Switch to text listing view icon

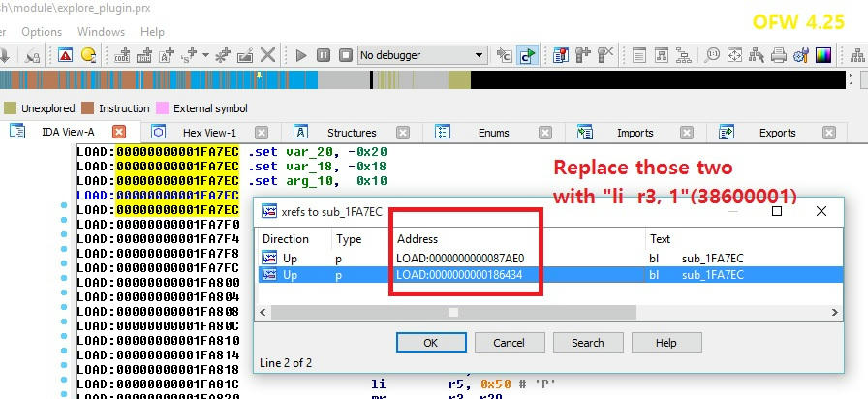click(x=639, y=55)
